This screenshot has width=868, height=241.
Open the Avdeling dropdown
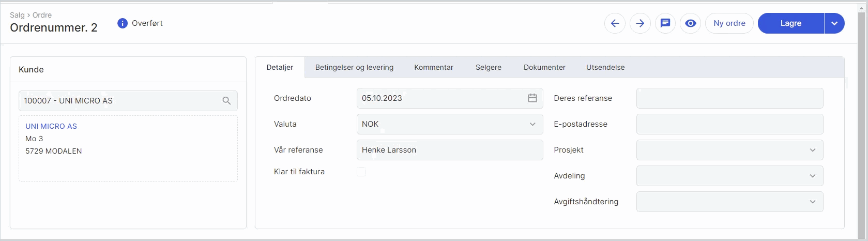tap(729, 176)
